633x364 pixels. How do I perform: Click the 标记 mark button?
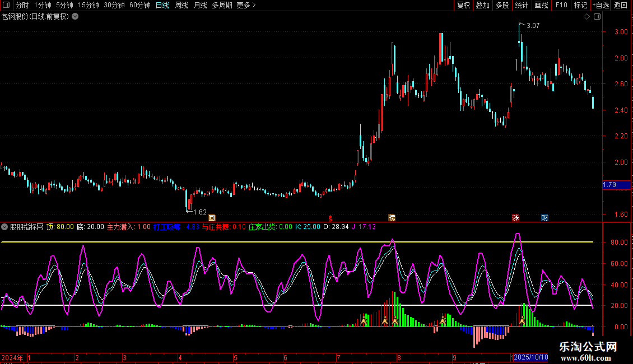pyautogui.click(x=580, y=5)
